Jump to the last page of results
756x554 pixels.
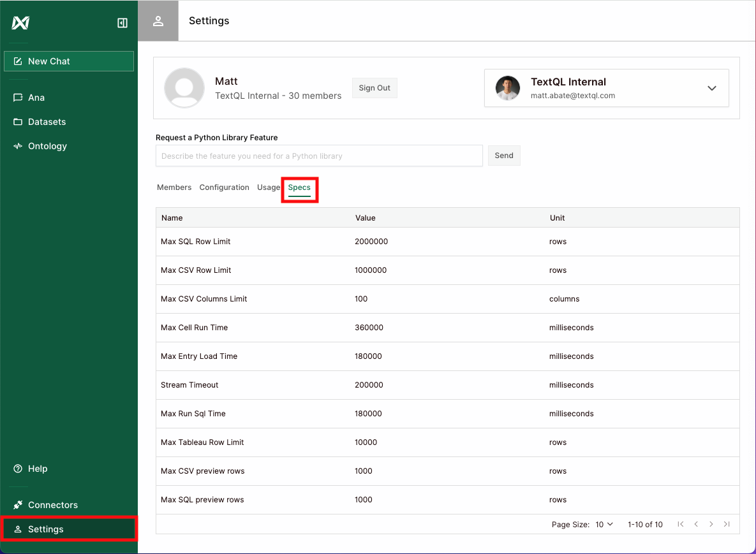click(727, 524)
